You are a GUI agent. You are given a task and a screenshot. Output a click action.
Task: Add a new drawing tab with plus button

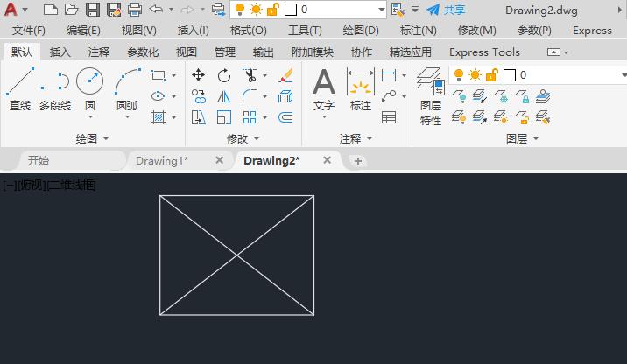coord(358,161)
